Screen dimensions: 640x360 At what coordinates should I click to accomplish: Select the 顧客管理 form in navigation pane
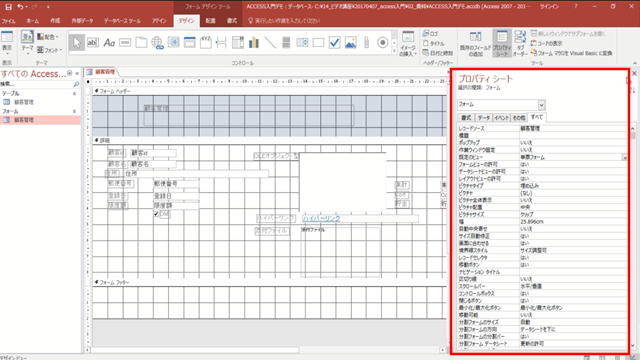pos(24,120)
